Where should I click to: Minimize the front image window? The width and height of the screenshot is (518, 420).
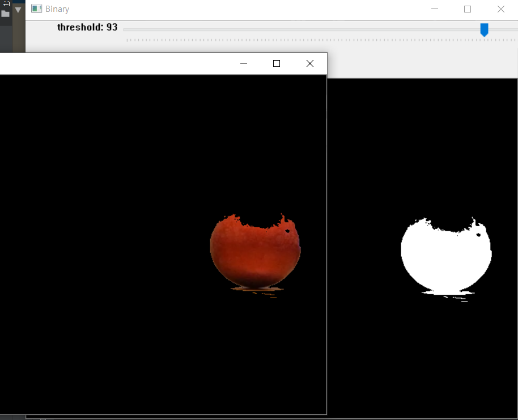coord(244,63)
